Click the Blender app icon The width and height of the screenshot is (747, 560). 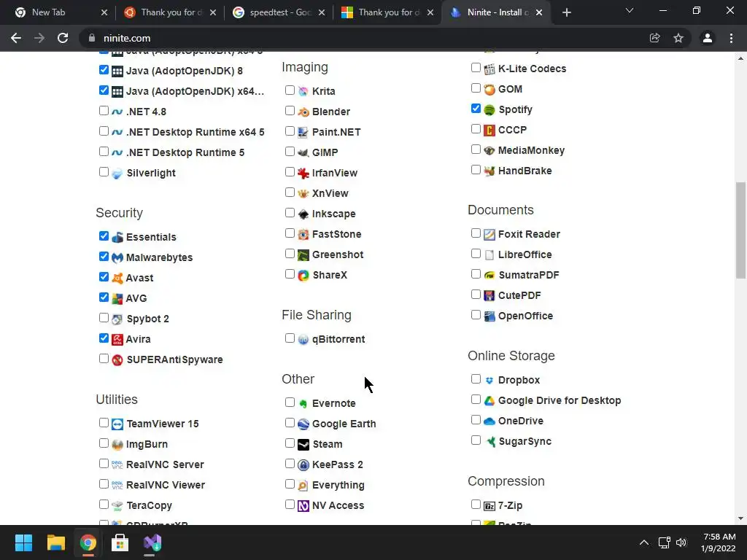pyautogui.click(x=303, y=112)
